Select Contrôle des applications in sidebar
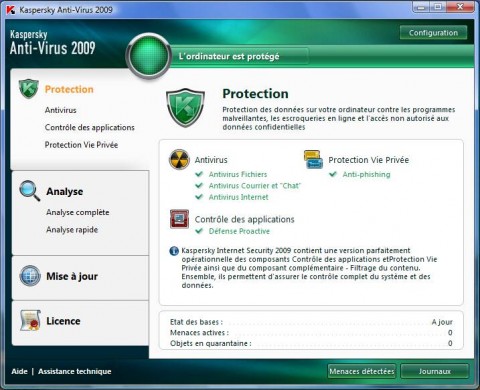This screenshot has width=480, height=390. tap(90, 127)
